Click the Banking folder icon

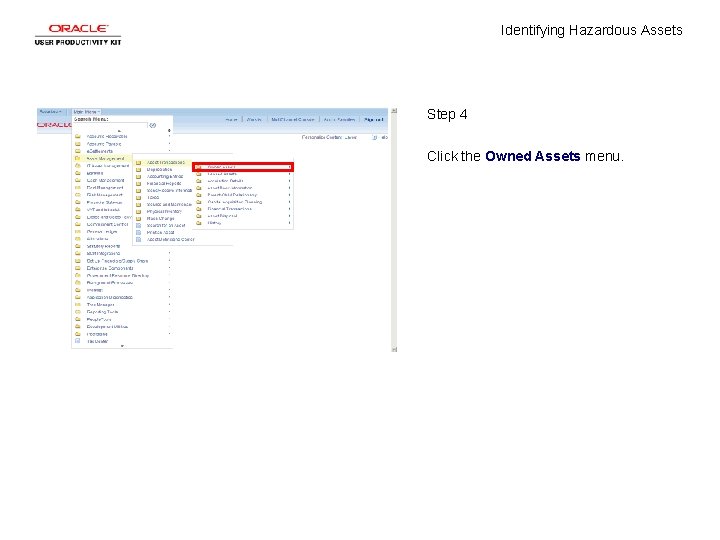click(x=78, y=173)
